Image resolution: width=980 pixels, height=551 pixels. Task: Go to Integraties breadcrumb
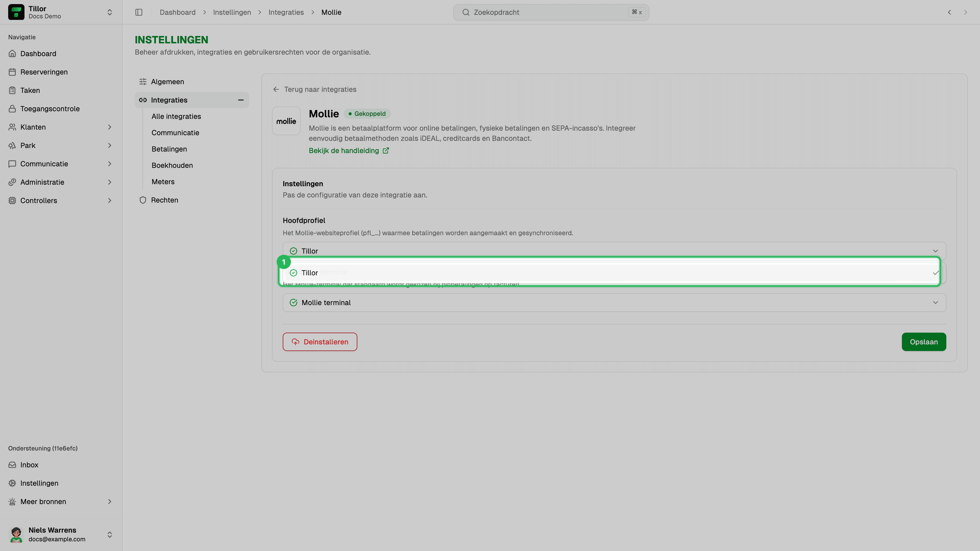point(286,12)
